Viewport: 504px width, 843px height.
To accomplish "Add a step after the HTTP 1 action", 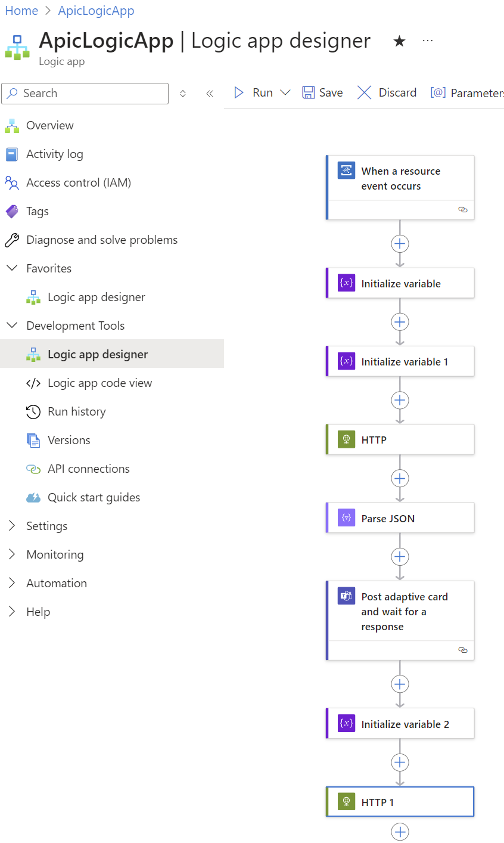I will [x=400, y=832].
